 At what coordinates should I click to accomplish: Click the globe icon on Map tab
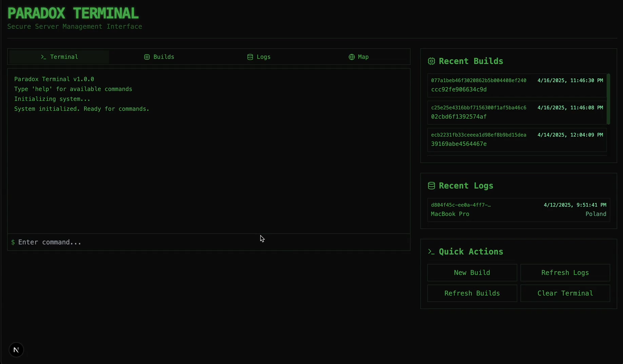pos(352,57)
